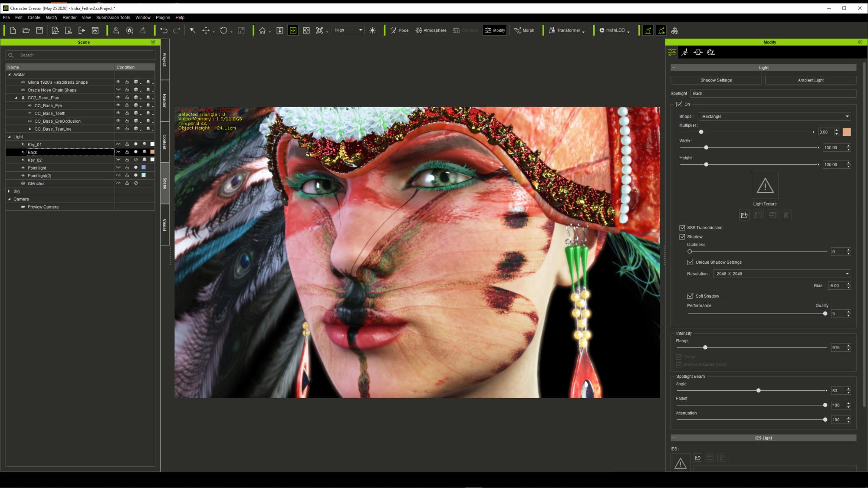Viewport: 868px width, 488px height.
Task: Click the light color swatch beside Multiplier
Action: 847,132
